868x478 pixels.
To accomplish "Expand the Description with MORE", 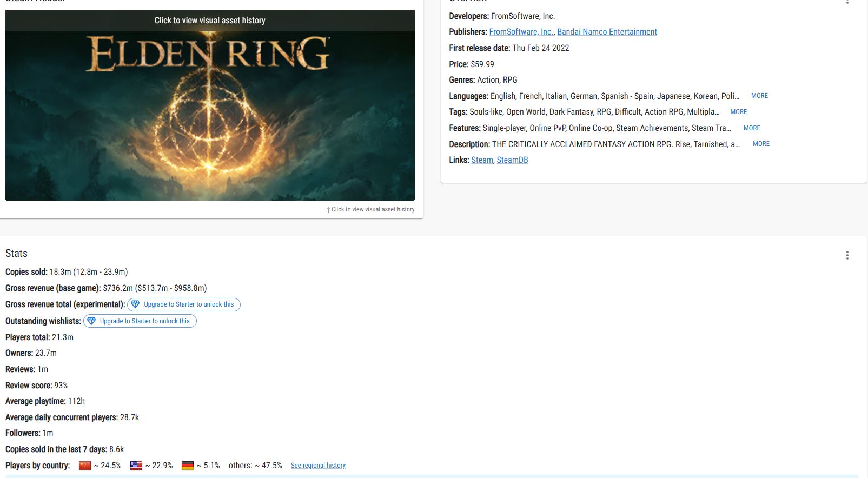I will click(761, 144).
